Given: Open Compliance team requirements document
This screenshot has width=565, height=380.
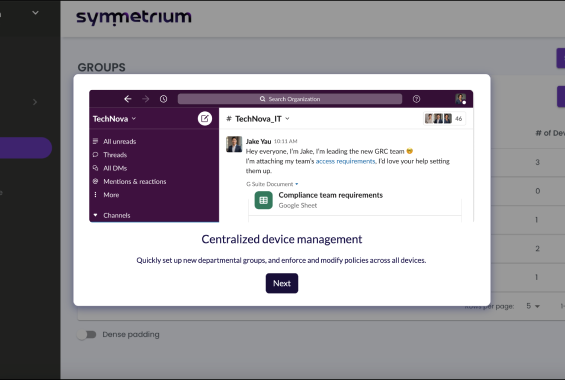Looking at the screenshot, I should click(x=330, y=195).
